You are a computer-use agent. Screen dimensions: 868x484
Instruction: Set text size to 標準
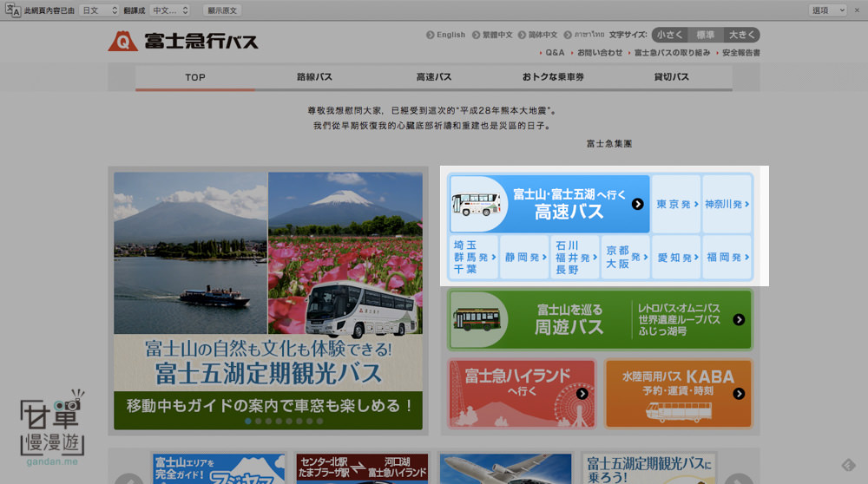[706, 35]
